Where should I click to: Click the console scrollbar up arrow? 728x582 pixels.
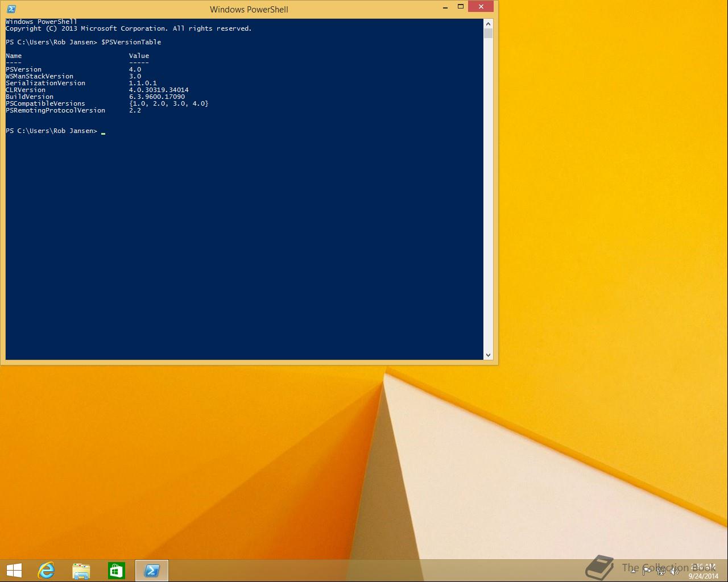point(488,24)
